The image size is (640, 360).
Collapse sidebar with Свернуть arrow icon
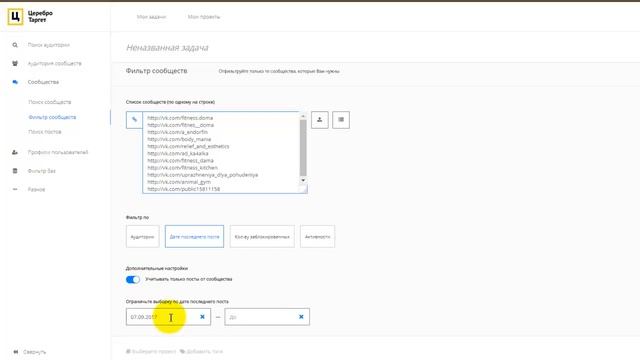[x=16, y=352]
